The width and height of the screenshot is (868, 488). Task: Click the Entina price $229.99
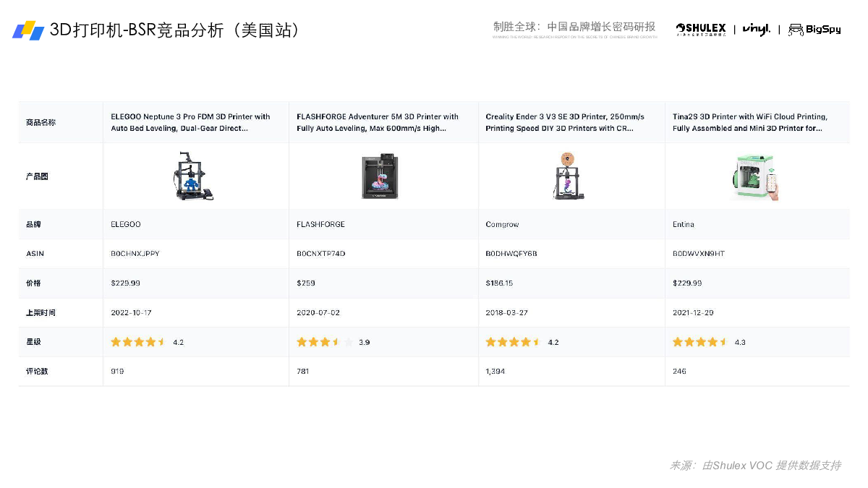click(687, 283)
